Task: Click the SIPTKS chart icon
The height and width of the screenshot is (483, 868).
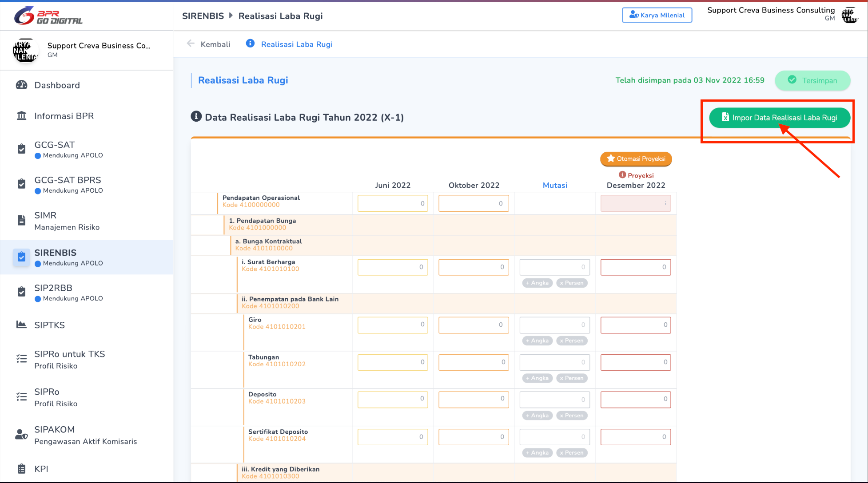Action: pos(21,325)
